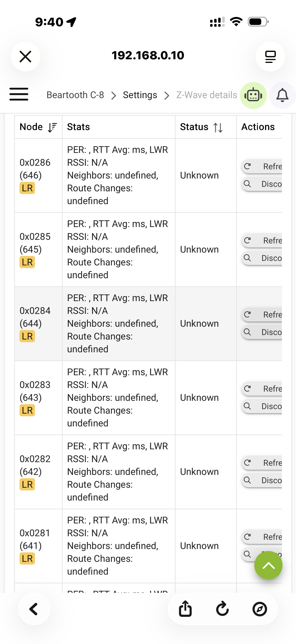The width and height of the screenshot is (296, 644).
Task: Tap the scroll-to-top green arrow button
Action: 268,565
